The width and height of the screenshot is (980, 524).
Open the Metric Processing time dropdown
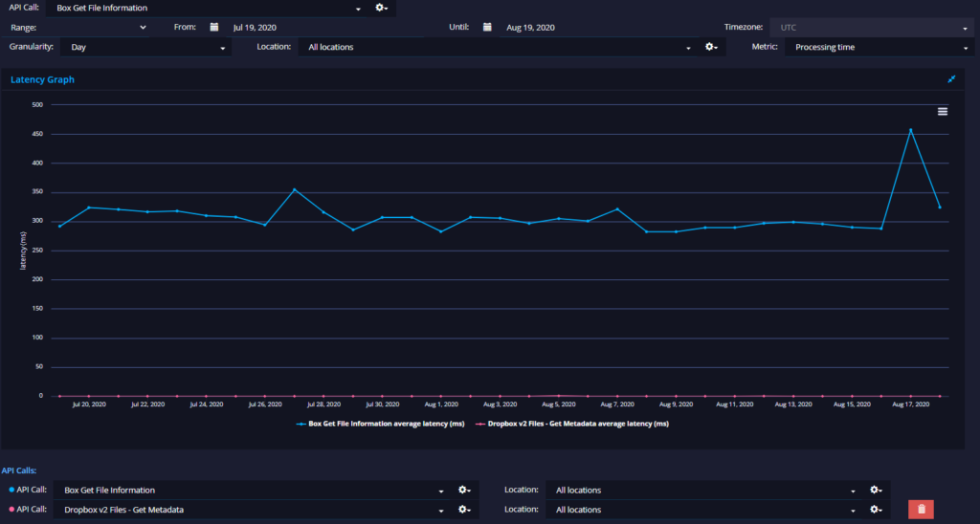(x=880, y=48)
